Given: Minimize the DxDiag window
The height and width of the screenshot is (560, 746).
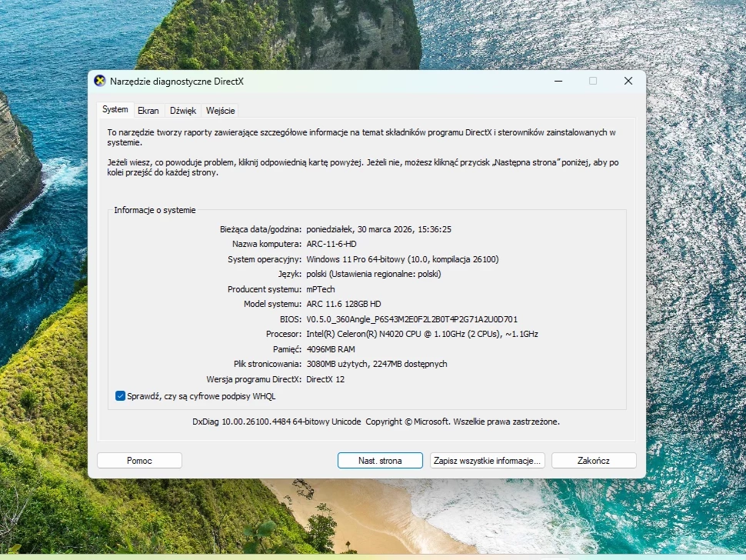Looking at the screenshot, I should point(557,80).
